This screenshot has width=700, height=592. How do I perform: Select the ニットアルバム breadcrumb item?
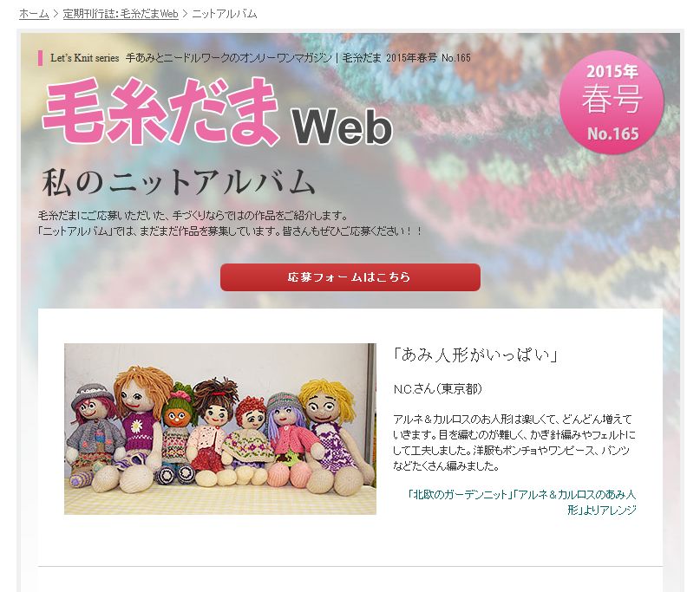(225, 14)
